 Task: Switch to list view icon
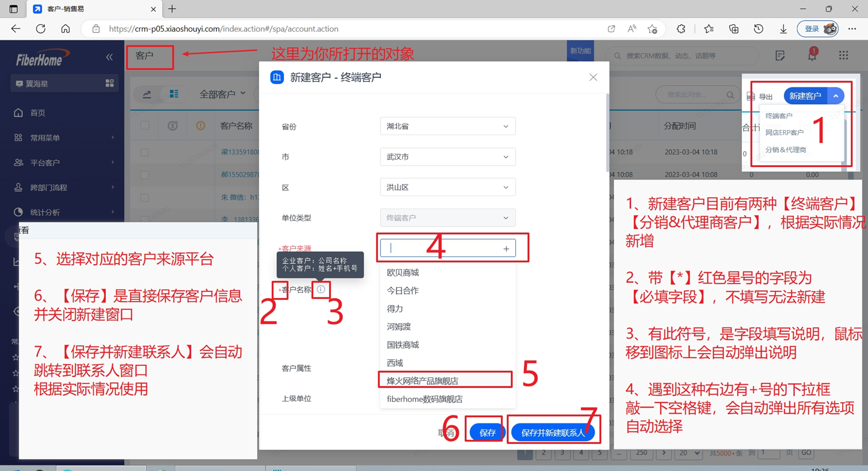tap(173, 94)
